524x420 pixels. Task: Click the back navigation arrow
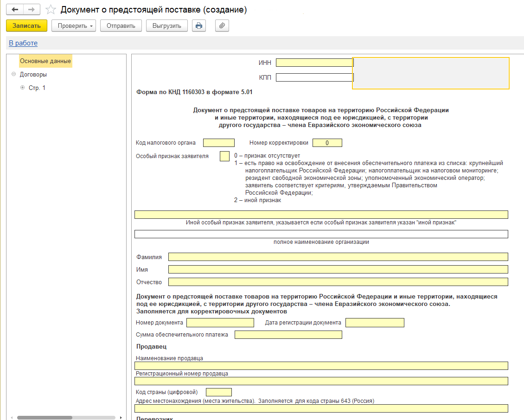15,10
